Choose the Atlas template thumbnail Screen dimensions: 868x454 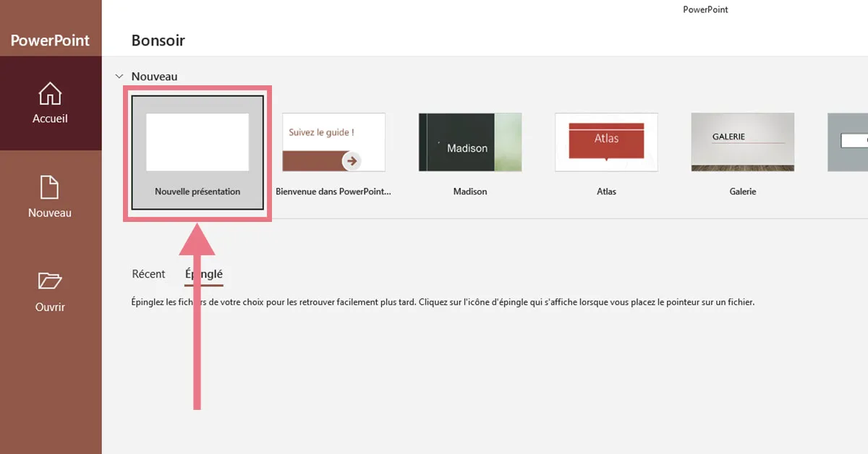(x=606, y=142)
